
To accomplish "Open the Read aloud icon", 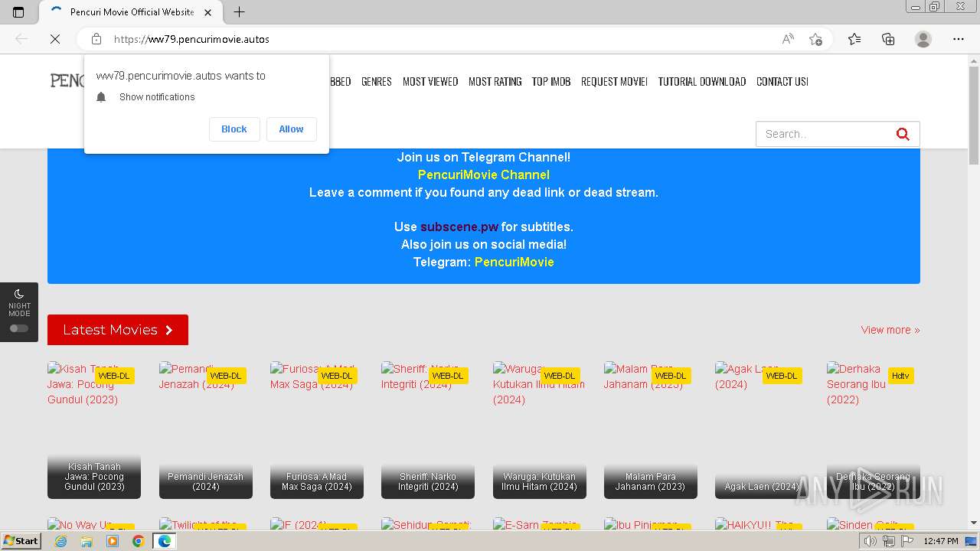I will pyautogui.click(x=788, y=39).
